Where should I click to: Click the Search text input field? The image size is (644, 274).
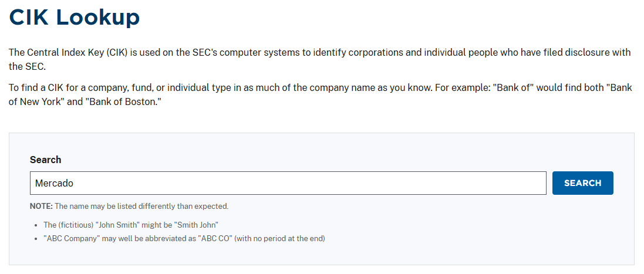288,183
